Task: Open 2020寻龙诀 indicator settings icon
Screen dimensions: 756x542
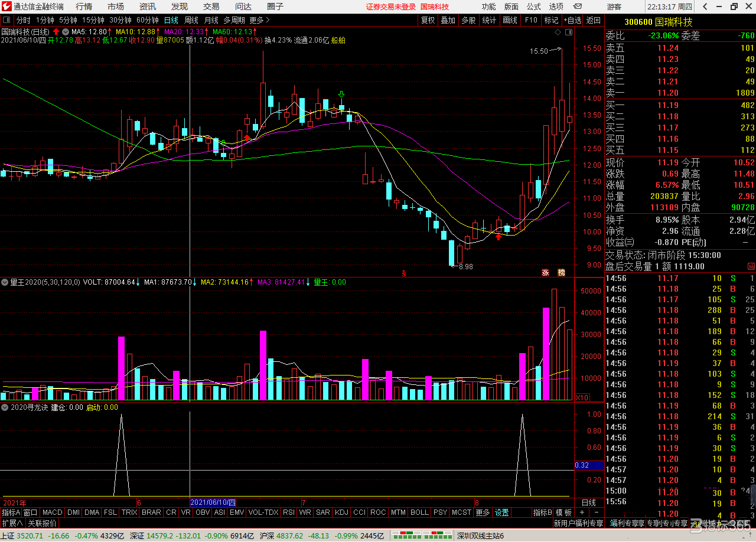Action: (5, 407)
